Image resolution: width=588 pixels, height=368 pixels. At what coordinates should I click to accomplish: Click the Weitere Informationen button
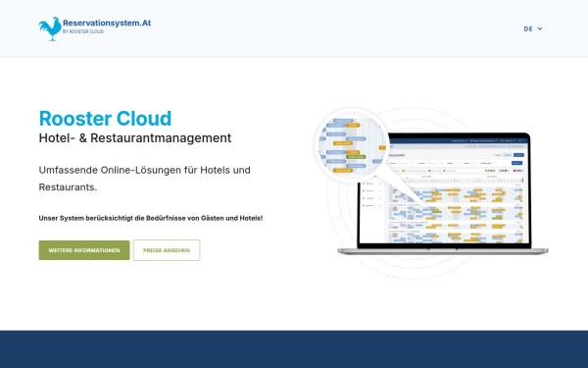(84, 250)
